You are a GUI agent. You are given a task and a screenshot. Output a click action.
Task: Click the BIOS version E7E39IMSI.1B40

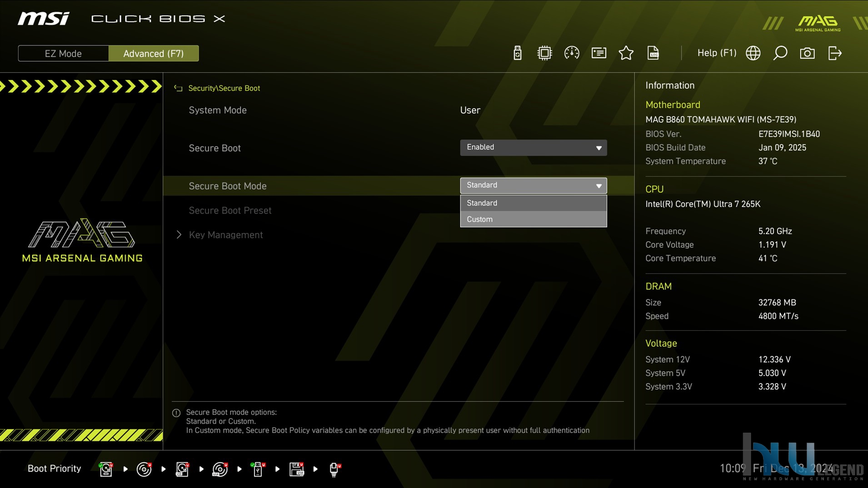coord(789,134)
